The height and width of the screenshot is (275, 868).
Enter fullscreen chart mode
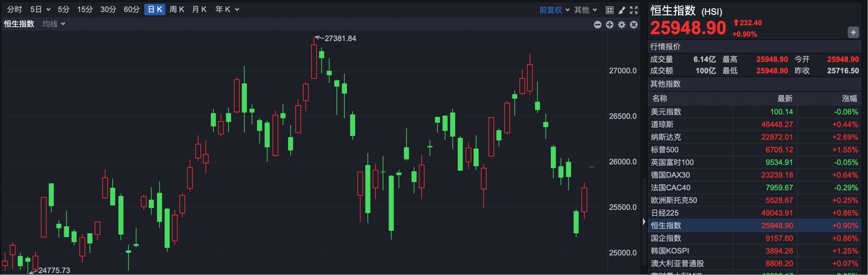coord(634,10)
